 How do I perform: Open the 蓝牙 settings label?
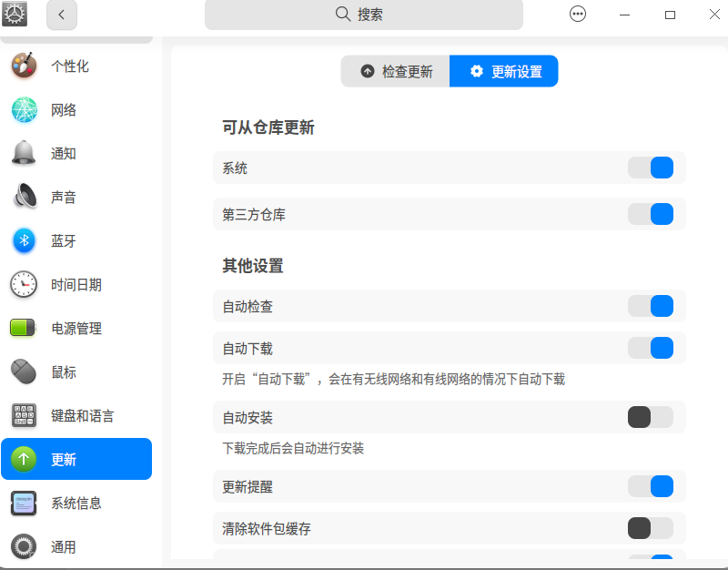point(64,240)
